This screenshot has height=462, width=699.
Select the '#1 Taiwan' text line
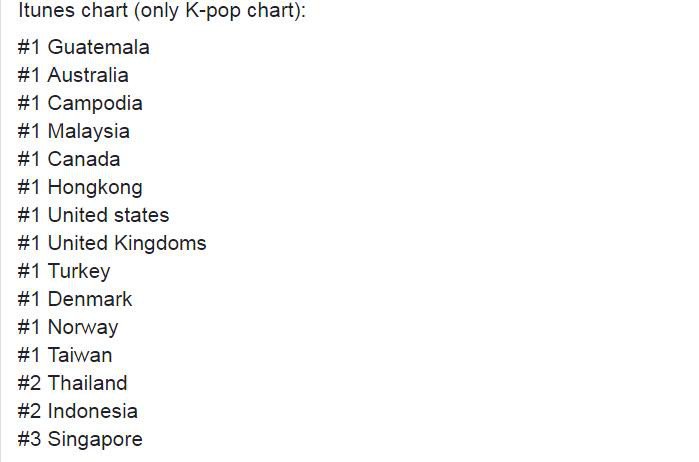pyautogui.click(x=65, y=355)
